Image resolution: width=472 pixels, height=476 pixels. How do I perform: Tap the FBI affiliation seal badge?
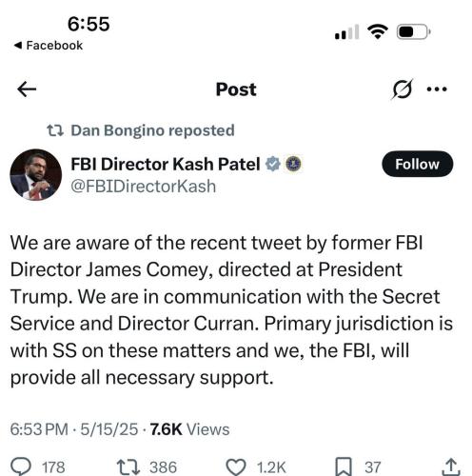293,164
